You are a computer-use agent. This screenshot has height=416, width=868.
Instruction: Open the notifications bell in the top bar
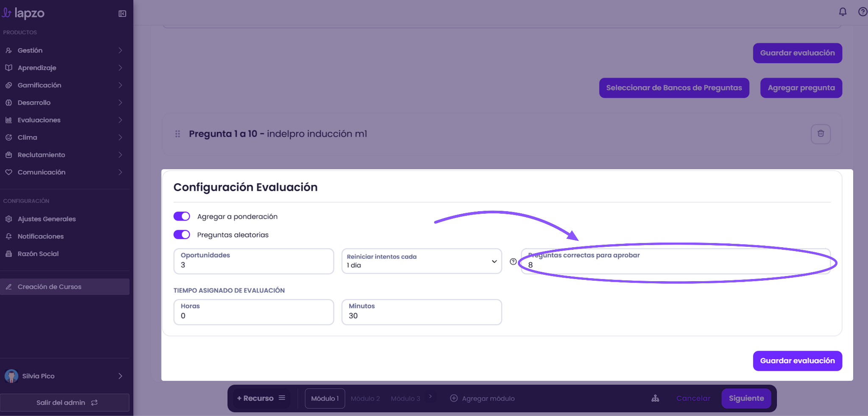point(843,12)
